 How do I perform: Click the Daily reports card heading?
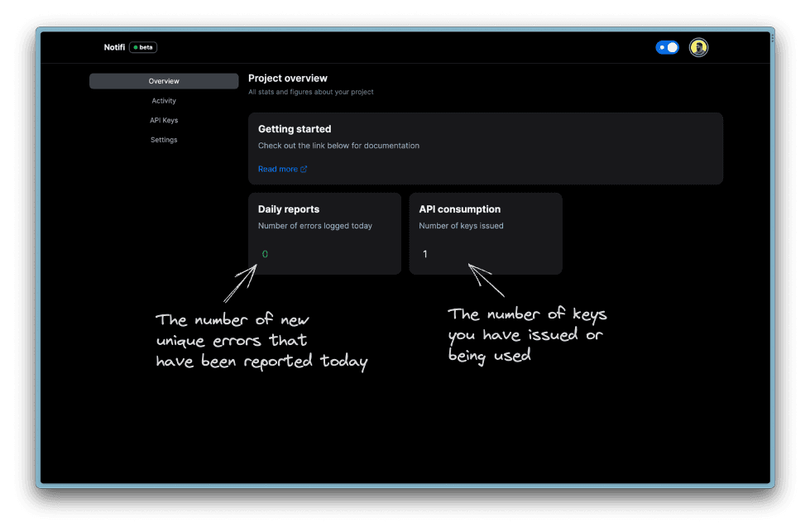(288, 209)
